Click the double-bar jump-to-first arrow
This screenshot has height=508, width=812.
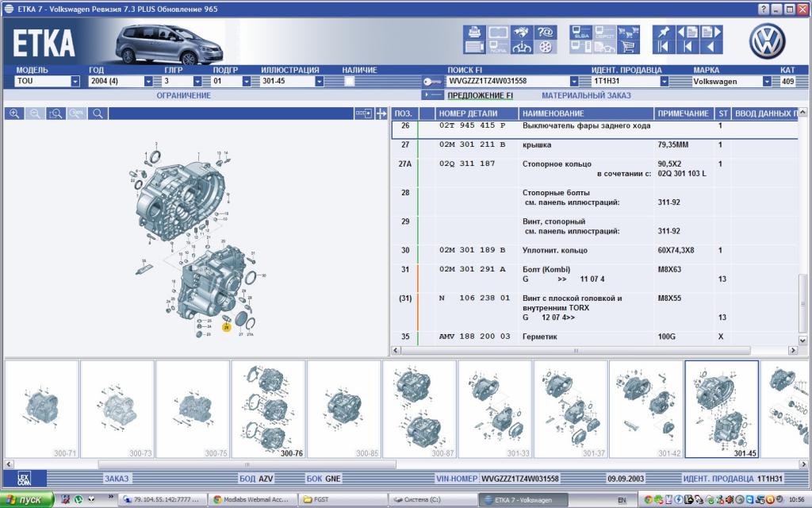664,47
